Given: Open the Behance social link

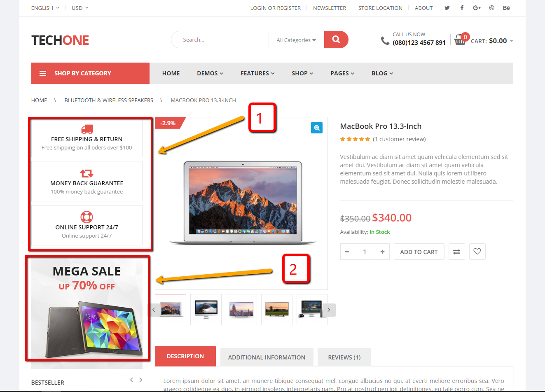Looking at the screenshot, I should pyautogui.click(x=506, y=8).
